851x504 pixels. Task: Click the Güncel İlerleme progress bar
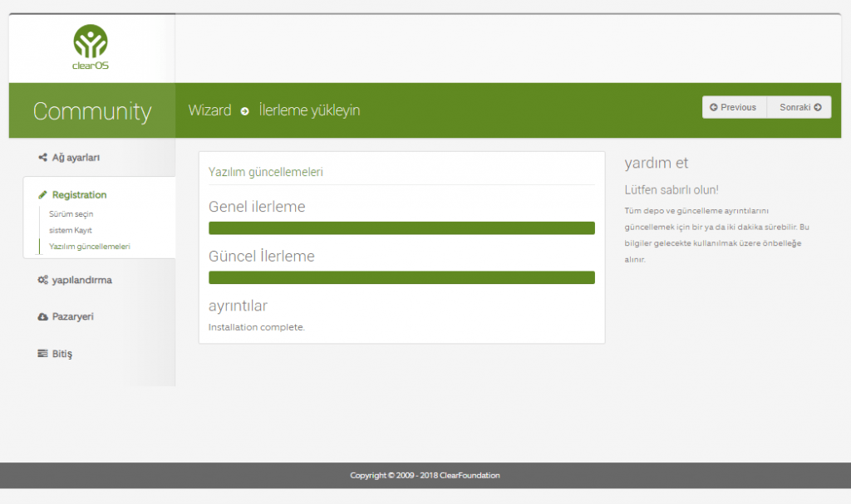pos(401,277)
